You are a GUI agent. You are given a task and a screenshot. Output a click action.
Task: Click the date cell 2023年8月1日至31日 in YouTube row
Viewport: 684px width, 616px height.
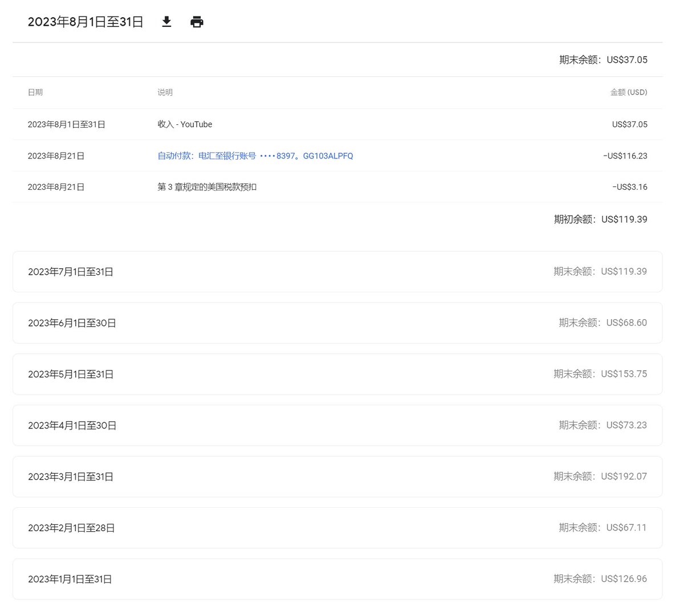66,124
